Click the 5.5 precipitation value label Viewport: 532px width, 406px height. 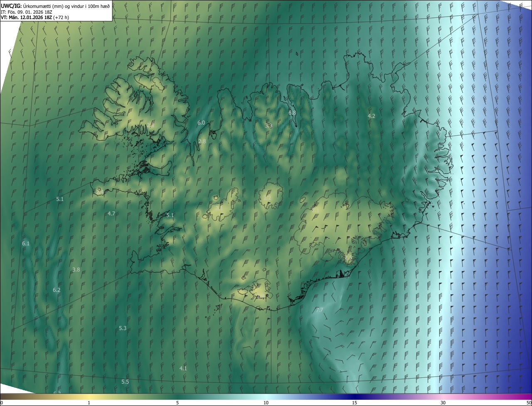point(125,382)
